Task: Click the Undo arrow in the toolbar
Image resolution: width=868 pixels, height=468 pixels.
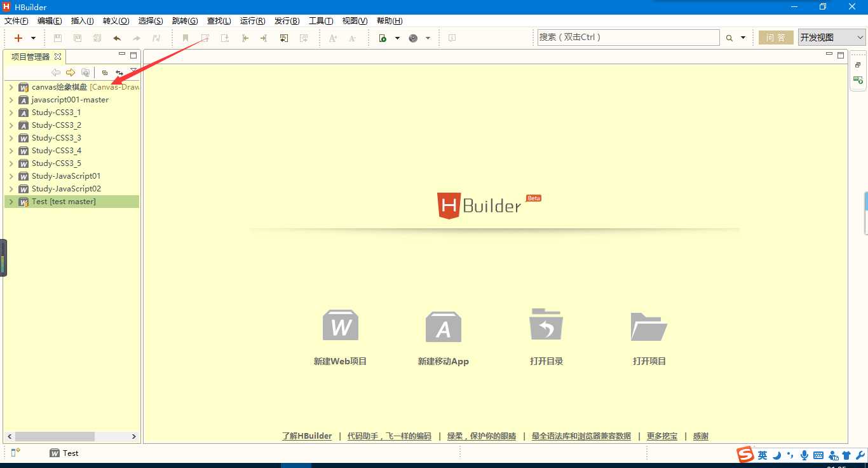Action: [x=117, y=38]
